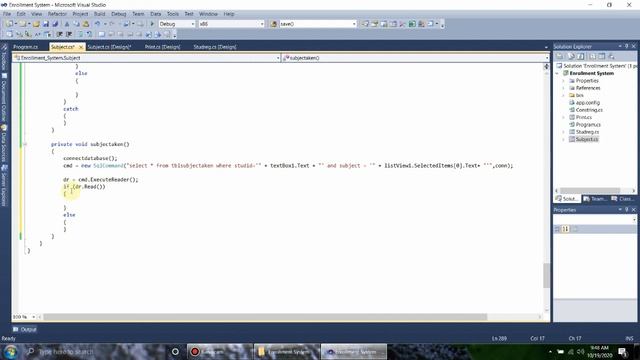
Task: Click Solution Explorer's horizontal scrollbar thumb
Action: click(590, 191)
